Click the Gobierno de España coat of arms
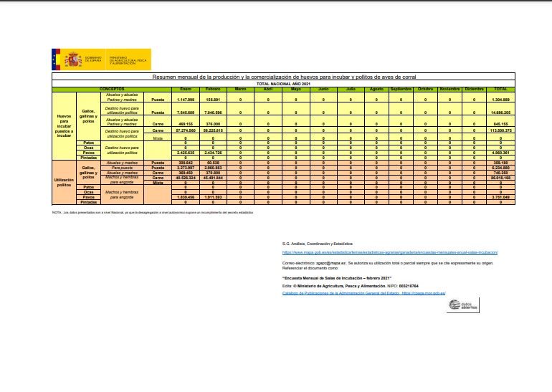Viewport: 552px width, 392px height. 74,59
